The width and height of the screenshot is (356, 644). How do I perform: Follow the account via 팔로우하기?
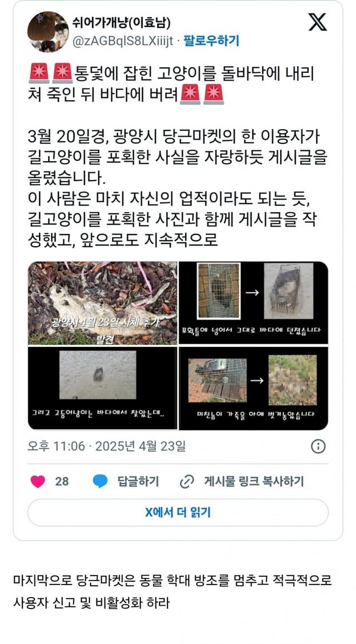point(211,41)
